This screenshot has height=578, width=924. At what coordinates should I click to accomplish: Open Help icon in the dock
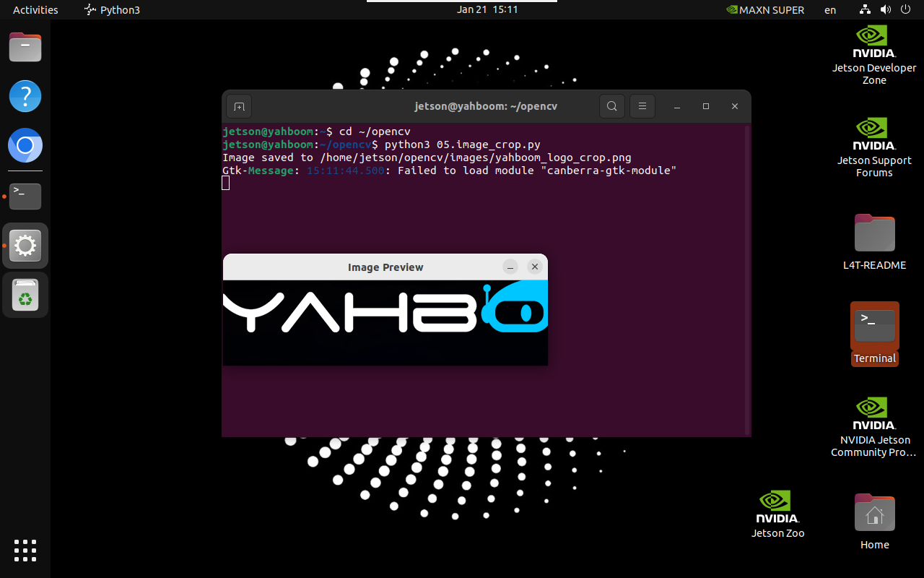tap(25, 96)
